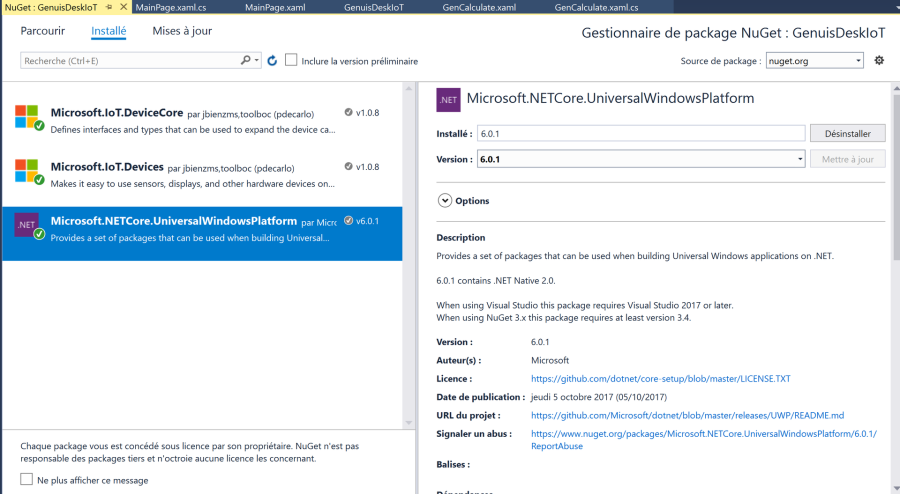Click the Description heading

tap(460, 238)
